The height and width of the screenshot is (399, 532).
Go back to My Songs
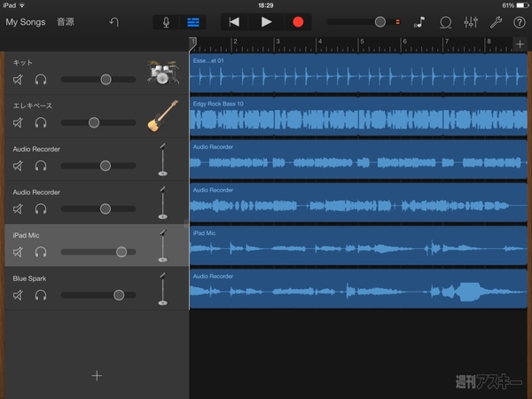coord(24,21)
